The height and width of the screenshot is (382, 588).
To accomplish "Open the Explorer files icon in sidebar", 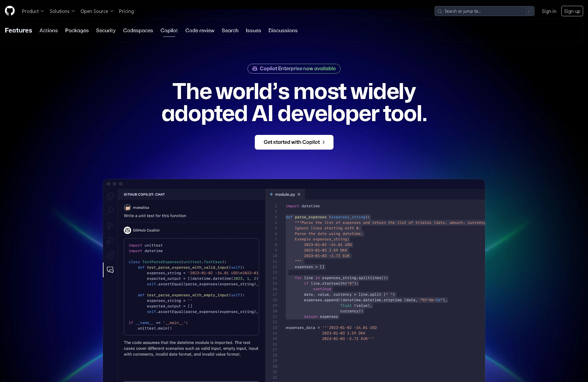I will point(110,196).
